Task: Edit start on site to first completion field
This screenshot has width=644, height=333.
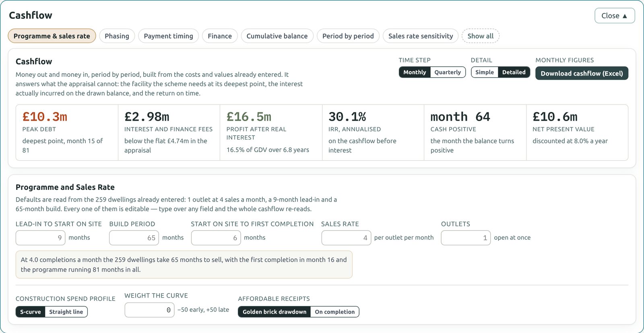Action: click(x=216, y=238)
